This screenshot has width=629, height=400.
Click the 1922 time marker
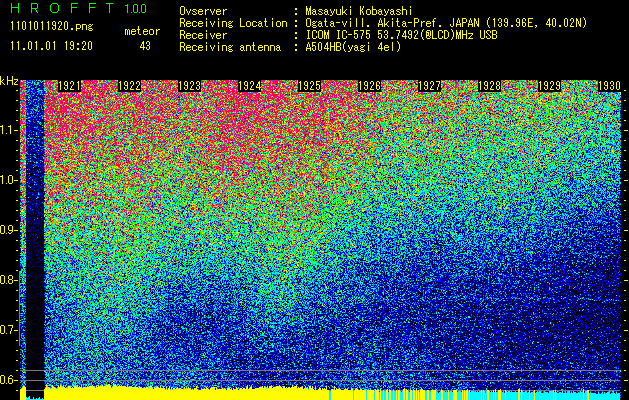[130, 86]
